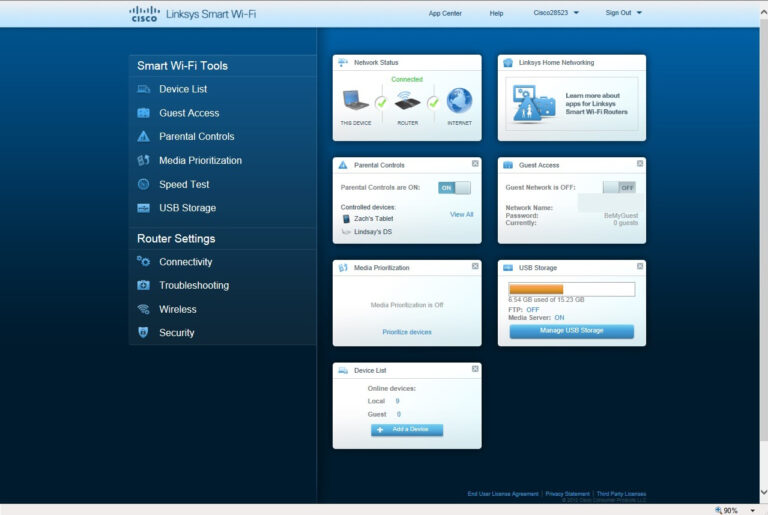Open the Wireless settings icon
Screen dimensions: 768x515
[x=143, y=310]
